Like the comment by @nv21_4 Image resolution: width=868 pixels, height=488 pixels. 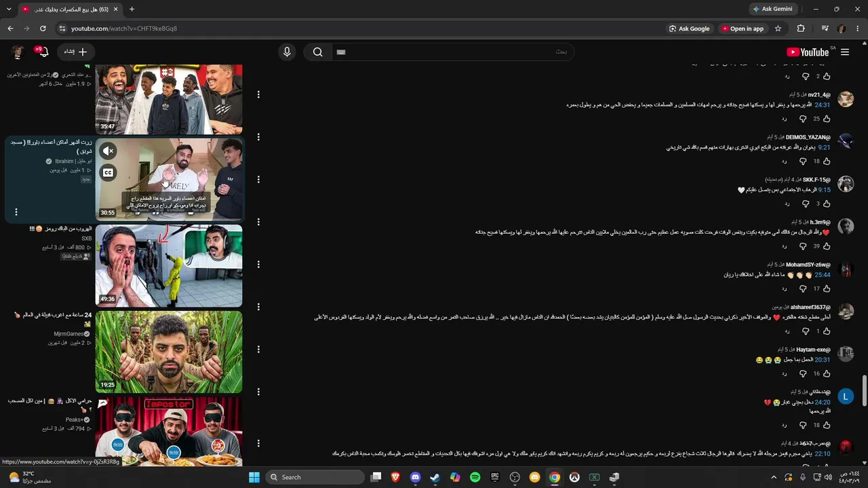coord(827,119)
